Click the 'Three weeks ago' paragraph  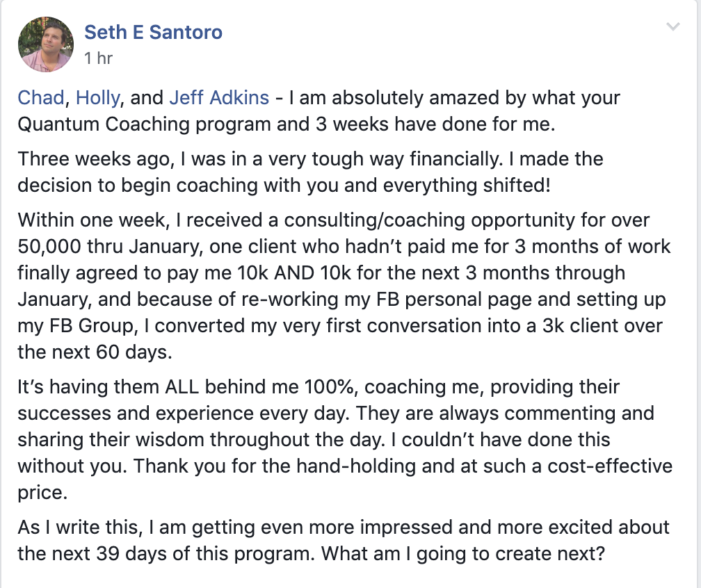(310, 172)
